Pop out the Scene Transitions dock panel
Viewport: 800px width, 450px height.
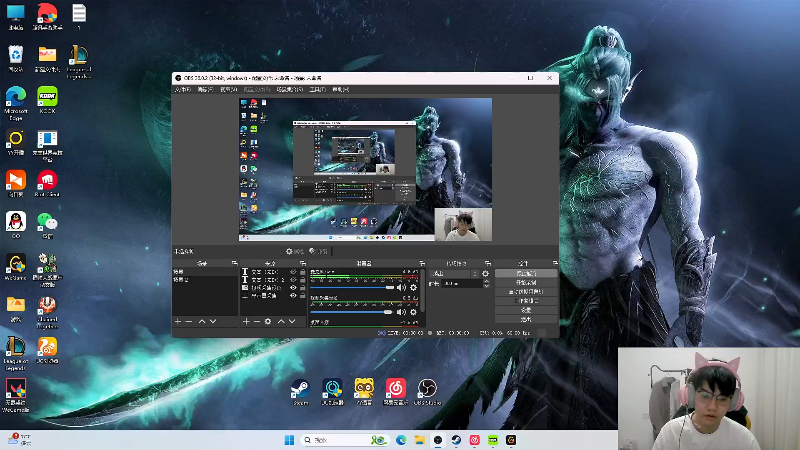pos(488,263)
